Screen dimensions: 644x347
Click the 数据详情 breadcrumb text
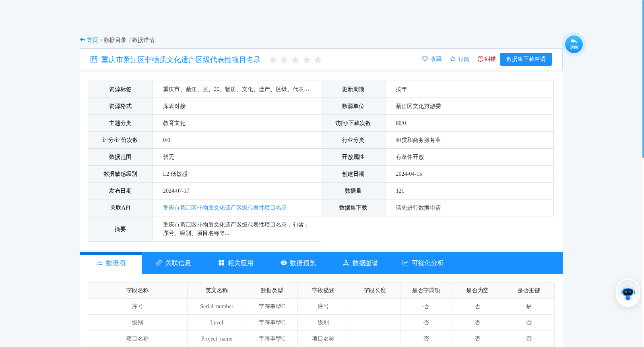pos(143,40)
